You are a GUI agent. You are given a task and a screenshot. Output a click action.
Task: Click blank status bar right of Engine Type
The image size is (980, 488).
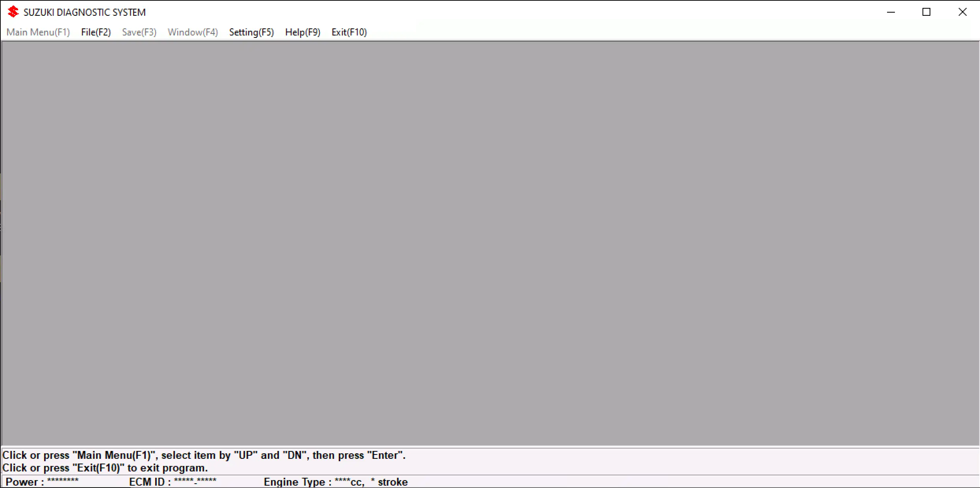670,482
